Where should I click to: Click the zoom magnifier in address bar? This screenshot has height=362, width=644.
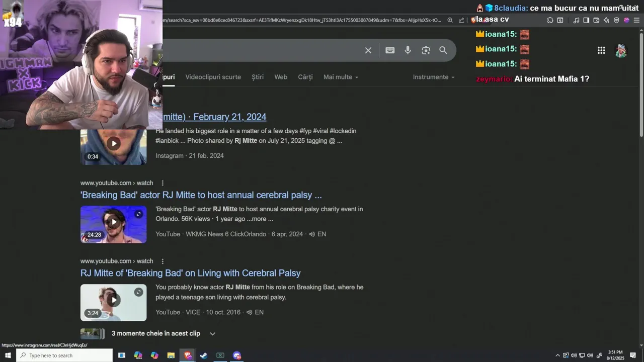point(450,20)
